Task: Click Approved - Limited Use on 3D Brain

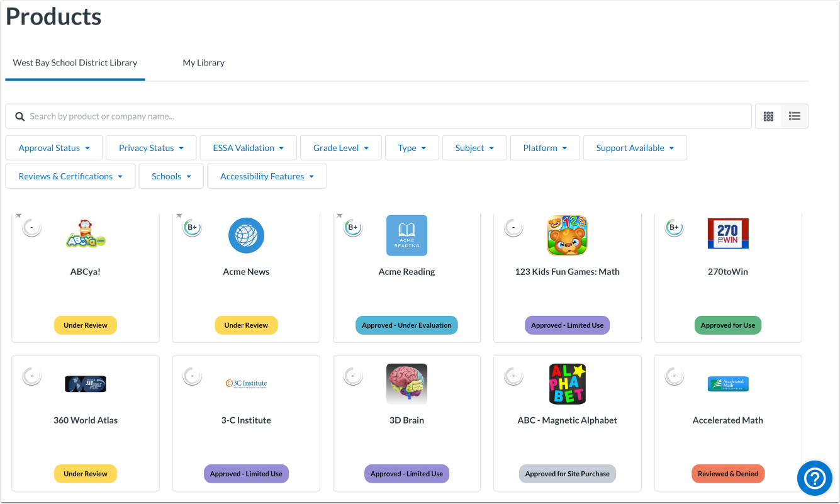Action: click(406, 474)
